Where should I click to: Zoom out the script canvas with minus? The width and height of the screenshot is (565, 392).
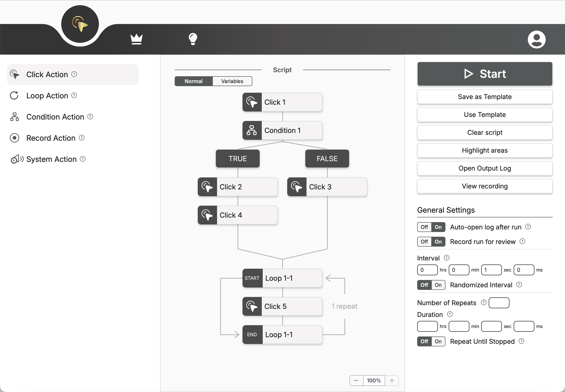tap(356, 381)
